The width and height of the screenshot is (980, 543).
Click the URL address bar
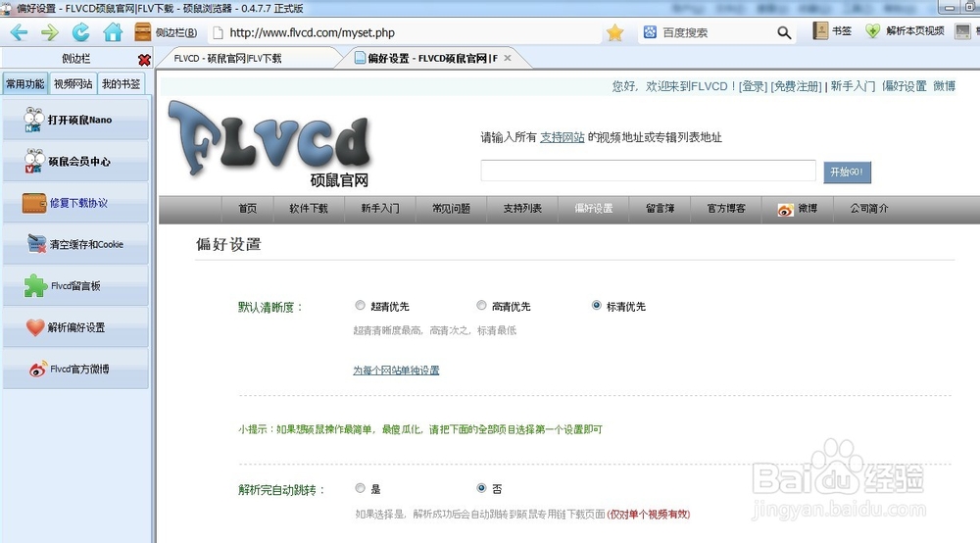pyautogui.click(x=407, y=32)
